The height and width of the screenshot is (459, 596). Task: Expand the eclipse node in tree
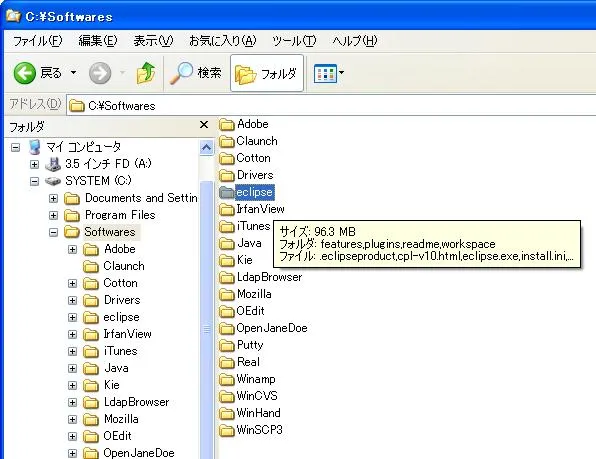[x=72, y=317]
